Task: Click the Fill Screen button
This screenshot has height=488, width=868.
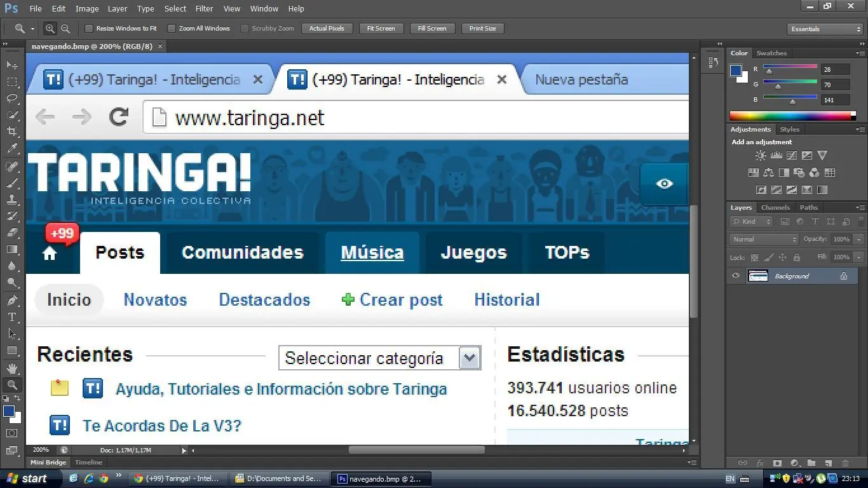Action: (x=432, y=29)
